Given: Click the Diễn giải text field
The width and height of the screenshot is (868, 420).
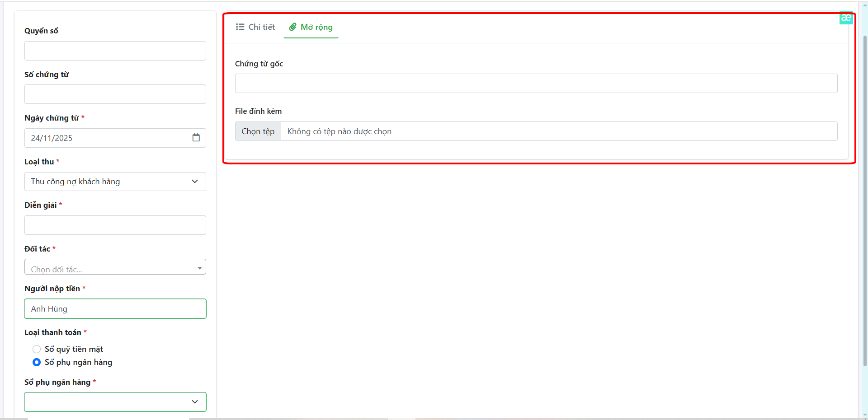Looking at the screenshot, I should click(x=115, y=225).
